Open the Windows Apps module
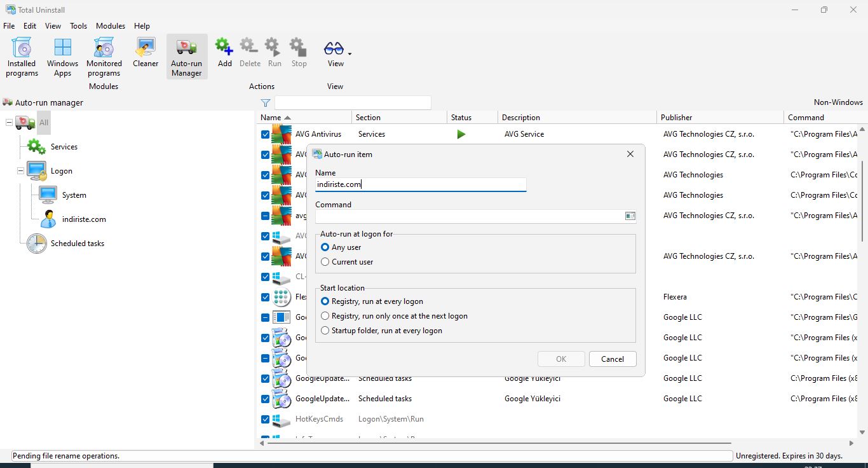868x468 pixels. tap(62, 57)
